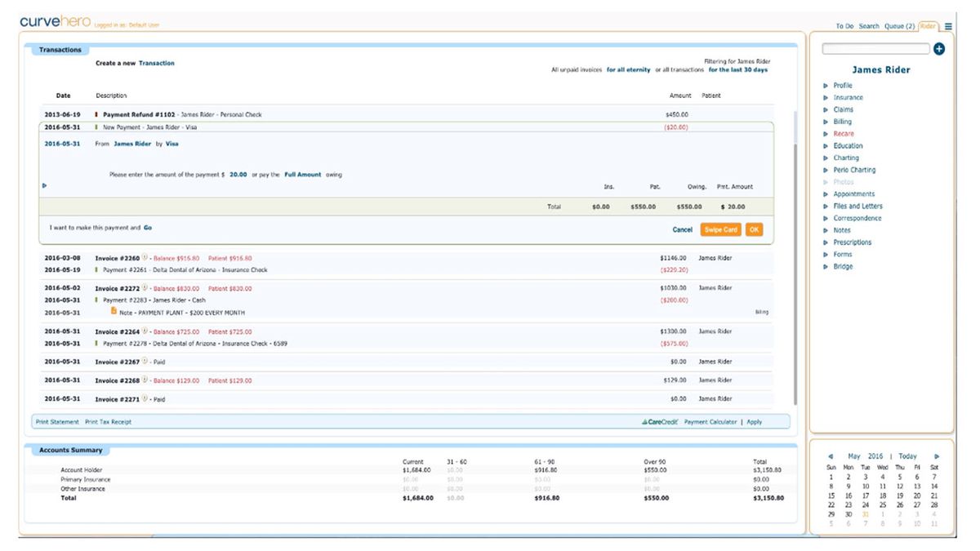This screenshot has width=980, height=551.
Task: Select the Rider tab
Action: [x=928, y=26]
